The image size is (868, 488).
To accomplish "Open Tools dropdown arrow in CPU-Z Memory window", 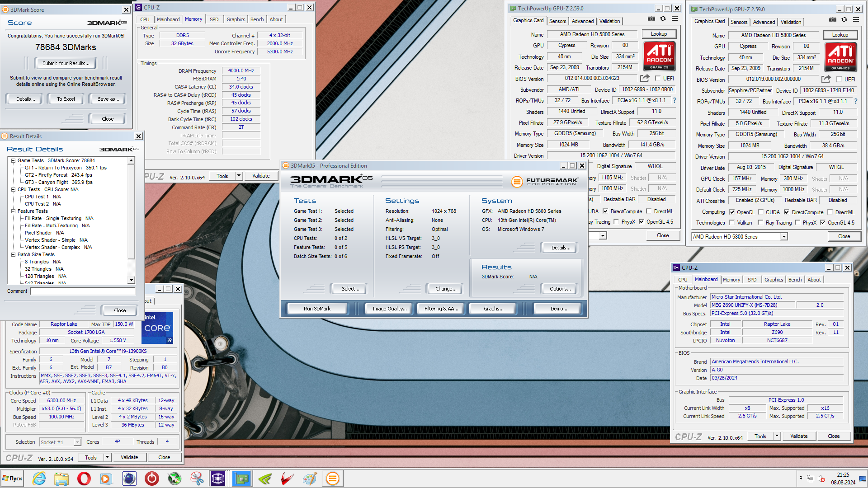I will (x=239, y=176).
